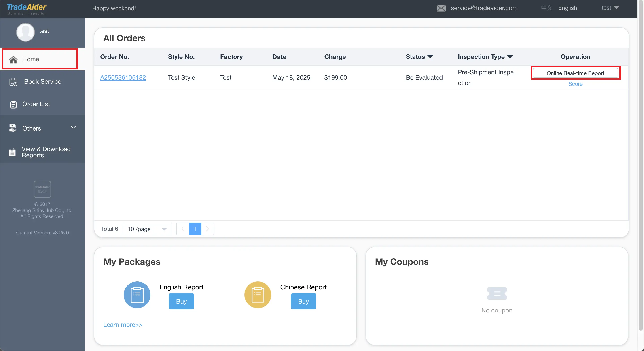Viewport: 644px width, 351px height.
Task: Click the blue English Report clipboard icon
Action: [137, 295]
